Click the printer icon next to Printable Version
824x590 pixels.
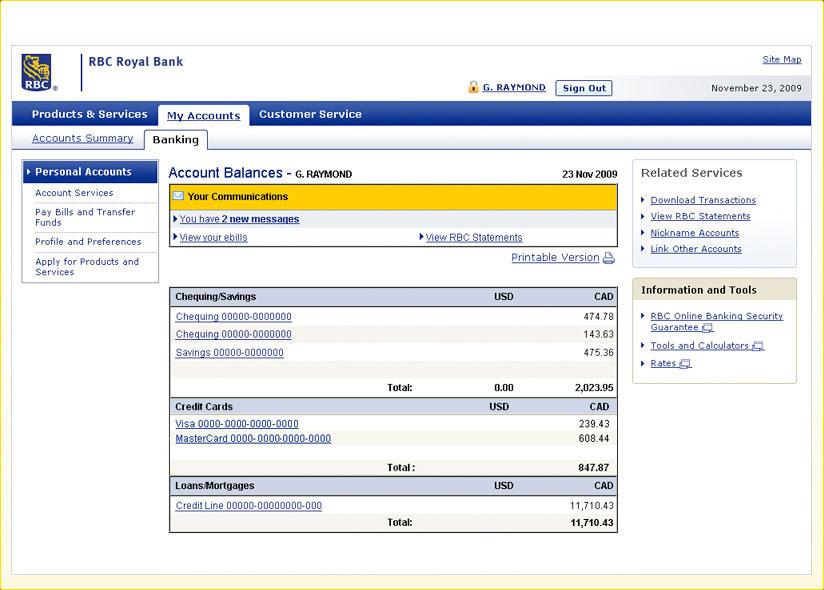(609, 258)
